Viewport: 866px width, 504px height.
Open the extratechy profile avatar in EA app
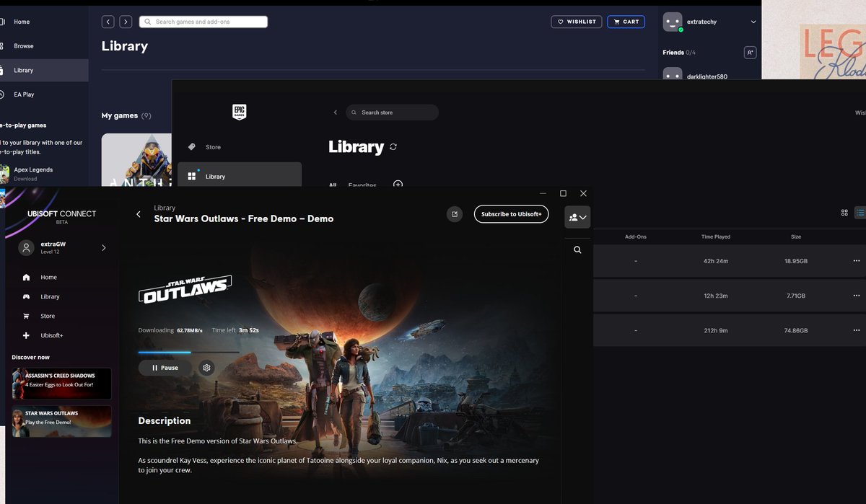(673, 22)
